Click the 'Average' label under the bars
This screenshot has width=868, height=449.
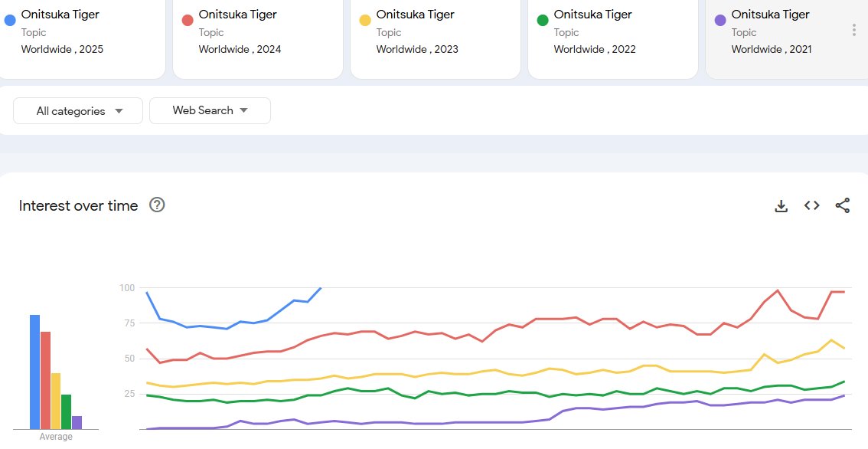(x=56, y=437)
